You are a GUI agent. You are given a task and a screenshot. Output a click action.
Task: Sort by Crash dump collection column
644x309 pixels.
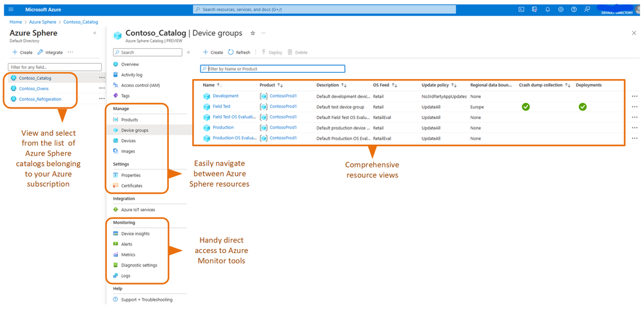[567, 86]
